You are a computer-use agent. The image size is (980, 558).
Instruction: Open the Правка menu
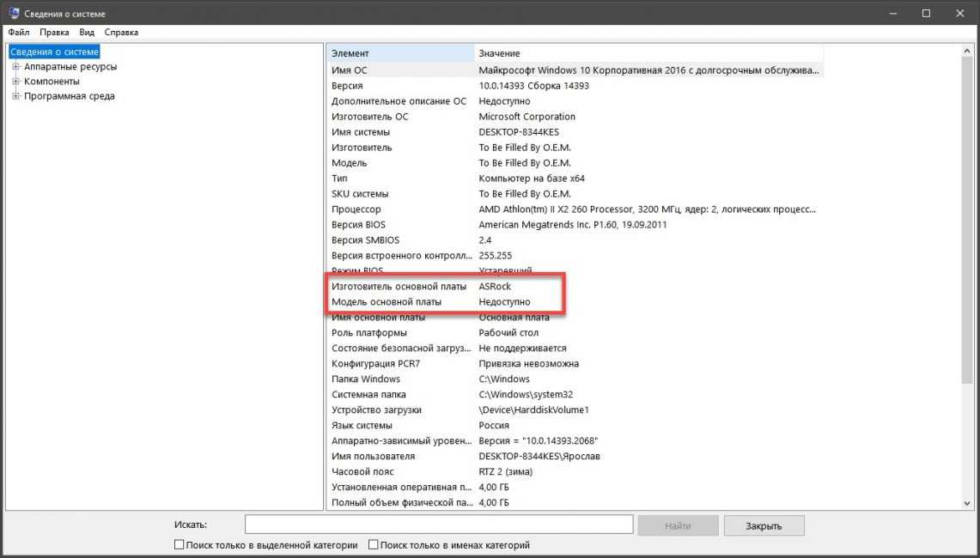[54, 33]
